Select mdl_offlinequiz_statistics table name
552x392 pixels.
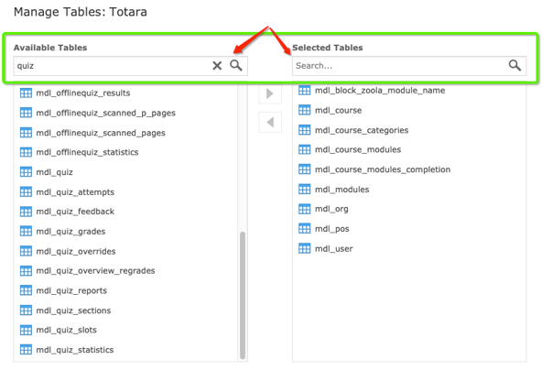(x=87, y=152)
